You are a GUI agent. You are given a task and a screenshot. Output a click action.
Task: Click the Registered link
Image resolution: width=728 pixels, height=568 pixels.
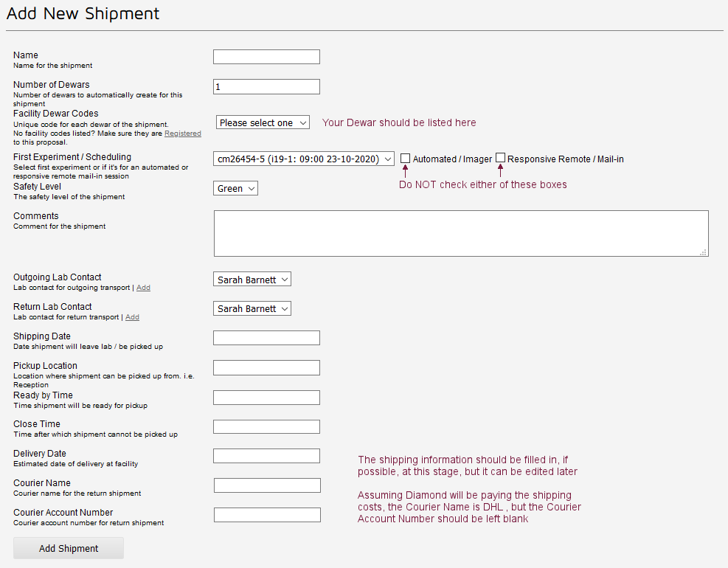coord(182,133)
